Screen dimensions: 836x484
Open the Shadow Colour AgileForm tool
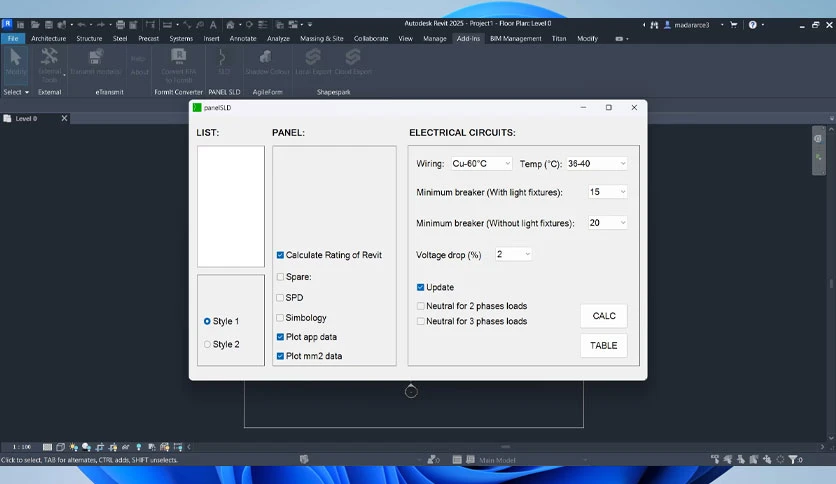point(267,62)
